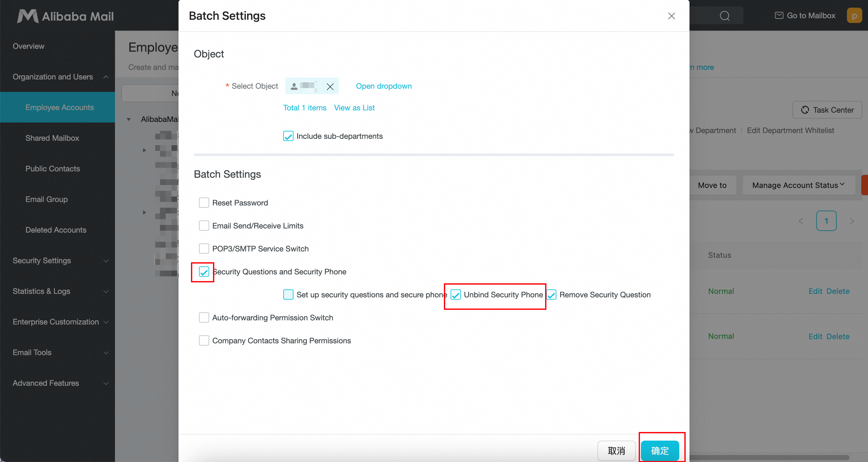Select page 1 in pagination
Screen dimensions: 868x462
(x=826, y=221)
